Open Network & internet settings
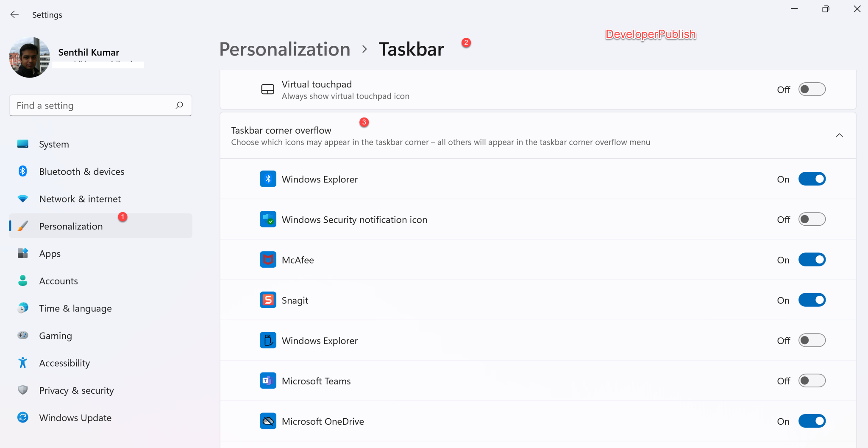Viewport: 868px width, 448px height. [x=80, y=199]
